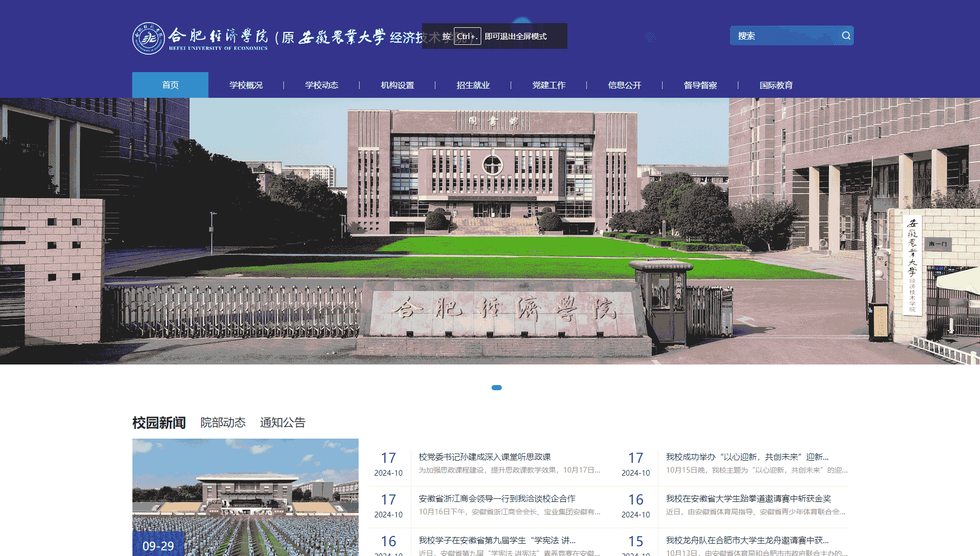Open the 首页 home tab
This screenshot has width=980, height=556.
click(170, 85)
